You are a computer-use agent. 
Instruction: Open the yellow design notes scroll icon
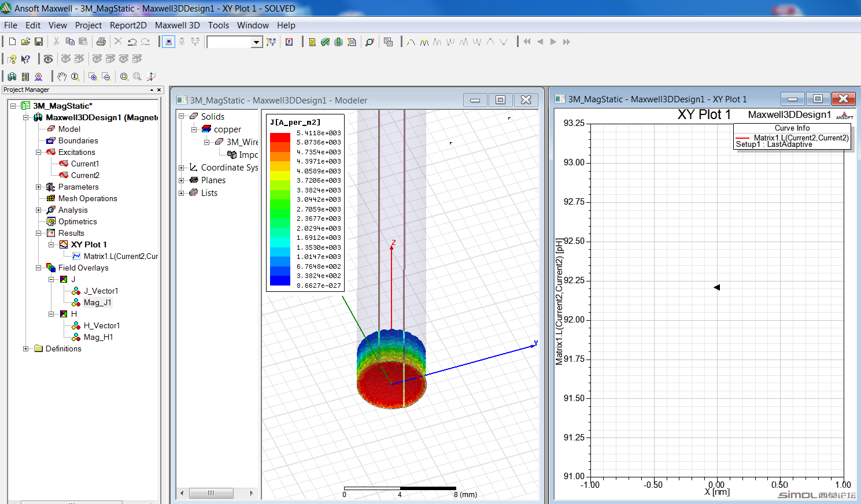[312, 42]
